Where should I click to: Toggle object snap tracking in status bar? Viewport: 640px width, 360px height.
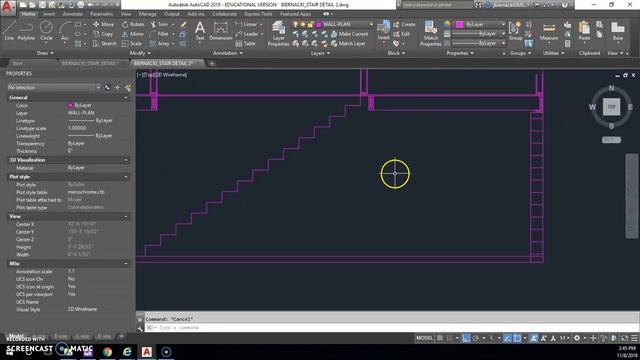(x=507, y=338)
